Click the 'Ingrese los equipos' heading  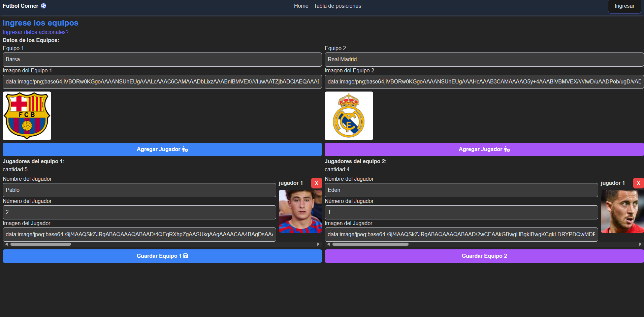pos(40,23)
